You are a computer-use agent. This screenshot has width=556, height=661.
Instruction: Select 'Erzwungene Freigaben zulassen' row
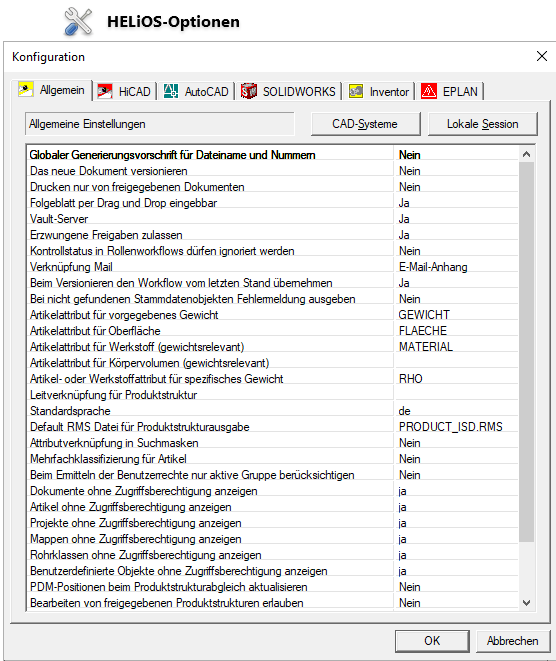(273, 235)
